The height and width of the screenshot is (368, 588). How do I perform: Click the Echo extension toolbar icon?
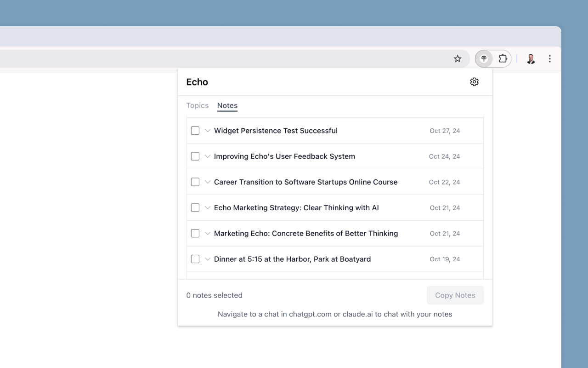[484, 58]
